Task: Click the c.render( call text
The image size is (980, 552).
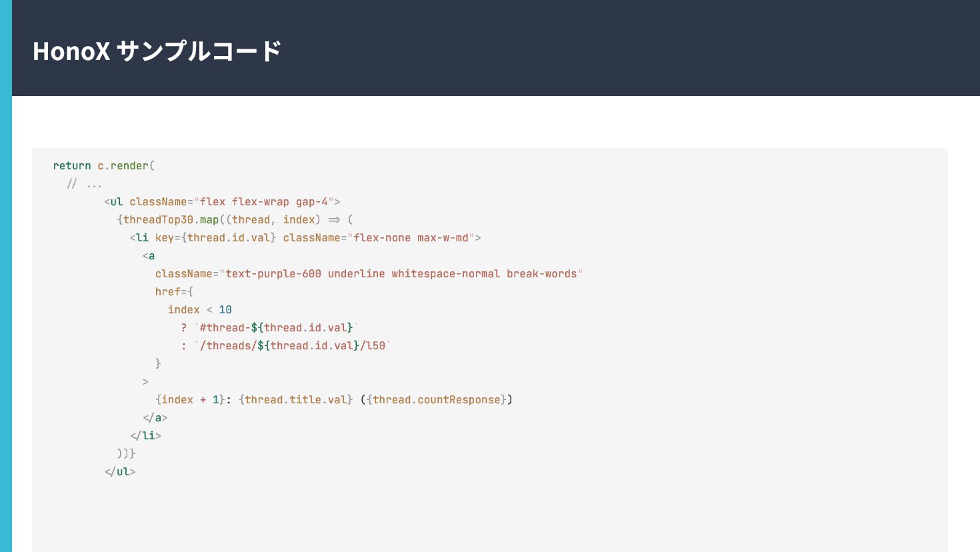Action: pos(126,166)
